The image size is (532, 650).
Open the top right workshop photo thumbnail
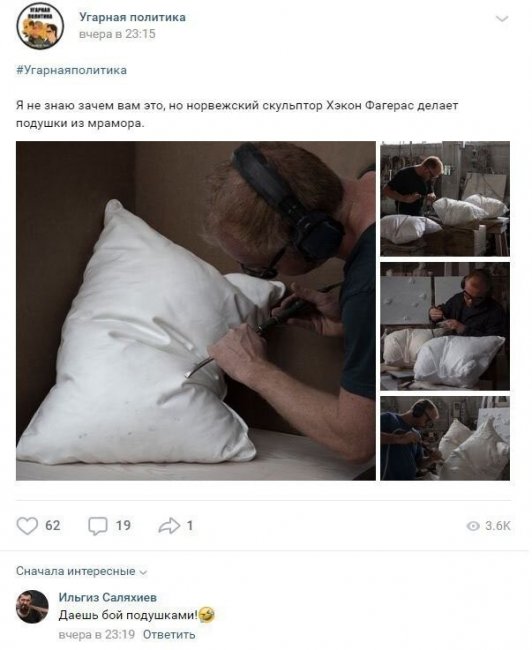pos(445,199)
